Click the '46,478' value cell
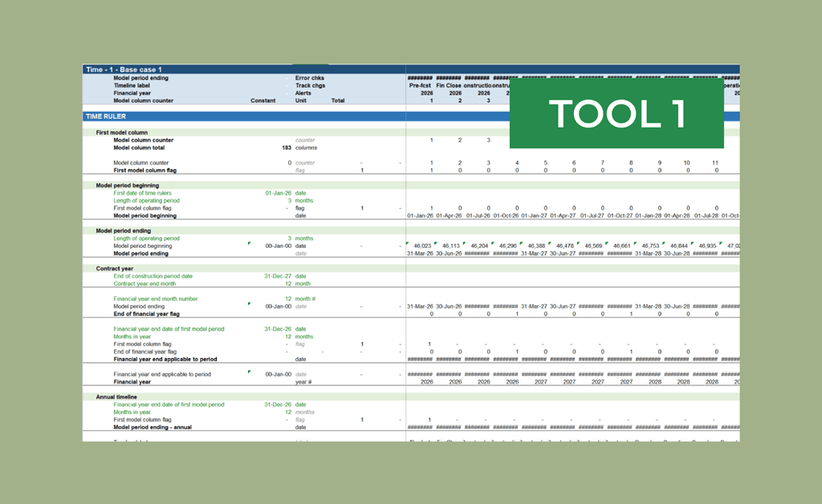This screenshot has width=822, height=504. click(x=564, y=246)
